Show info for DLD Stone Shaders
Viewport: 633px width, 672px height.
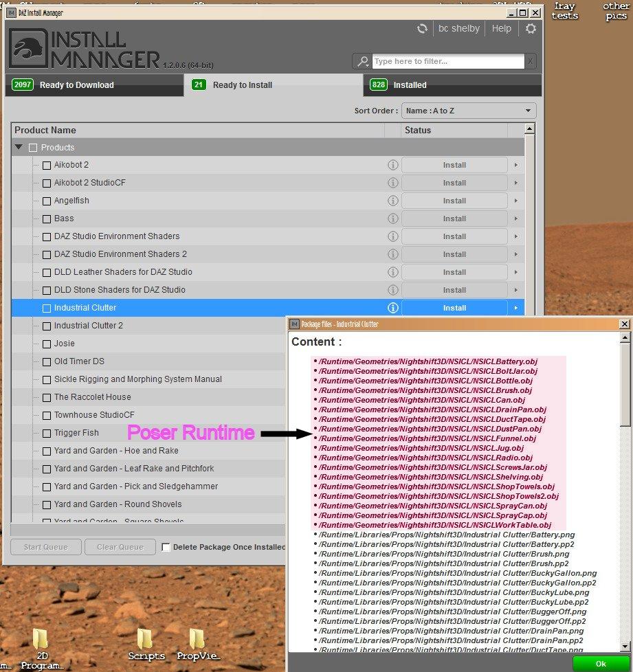click(x=392, y=290)
